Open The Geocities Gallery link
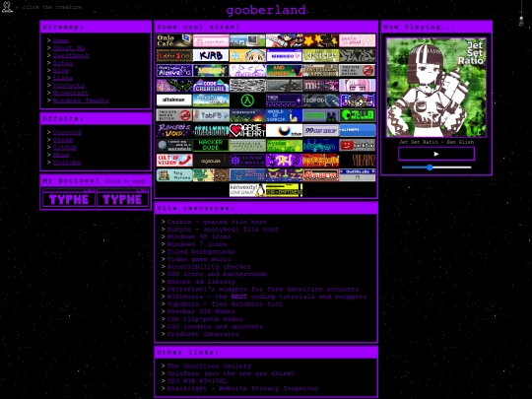 click(209, 366)
